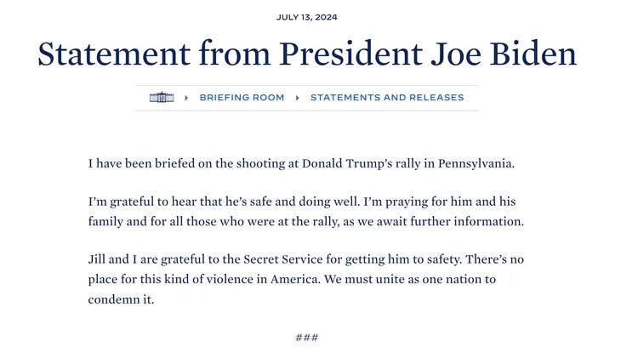The width and height of the screenshot is (621, 364).
Task: Click the word Pennsylvania in first paragraph
Action: (x=476, y=162)
